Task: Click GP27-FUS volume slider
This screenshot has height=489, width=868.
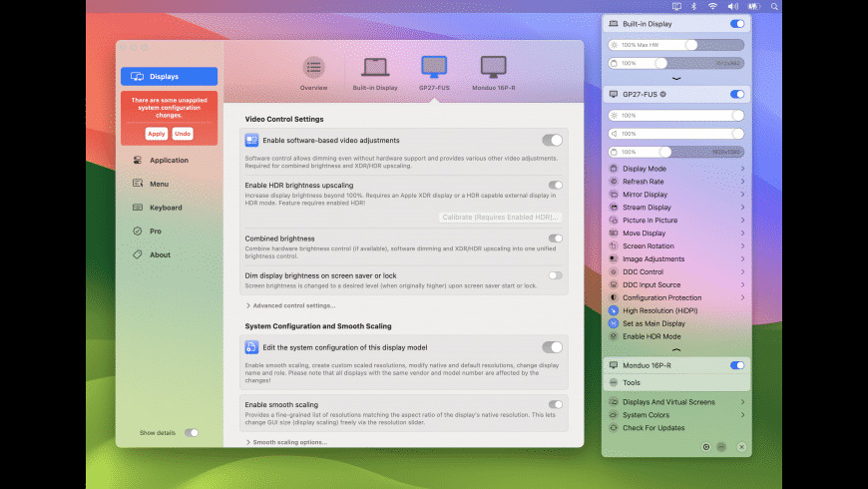Action: 675,134
